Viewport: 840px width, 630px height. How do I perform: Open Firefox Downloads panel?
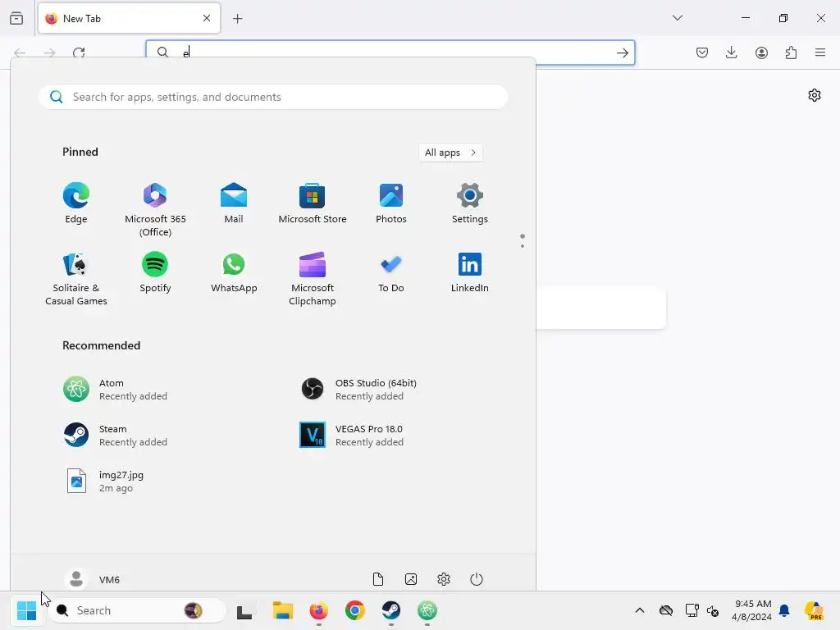(731, 52)
